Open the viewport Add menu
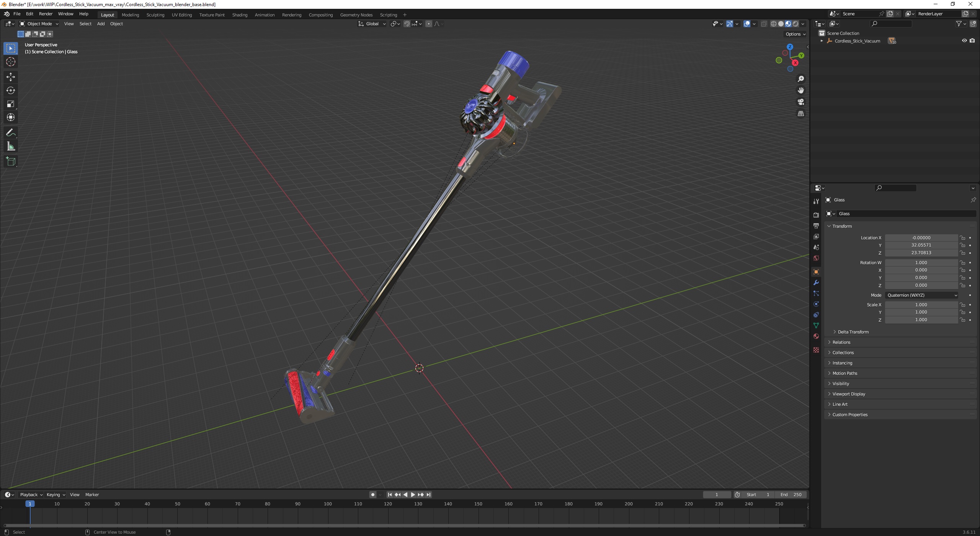The image size is (980, 536). (x=101, y=24)
